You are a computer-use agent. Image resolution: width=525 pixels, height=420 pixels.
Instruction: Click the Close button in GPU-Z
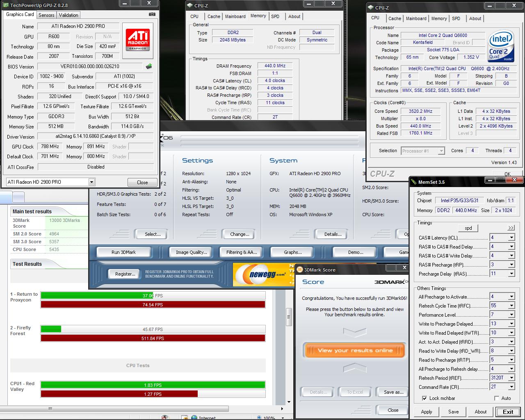(x=142, y=183)
